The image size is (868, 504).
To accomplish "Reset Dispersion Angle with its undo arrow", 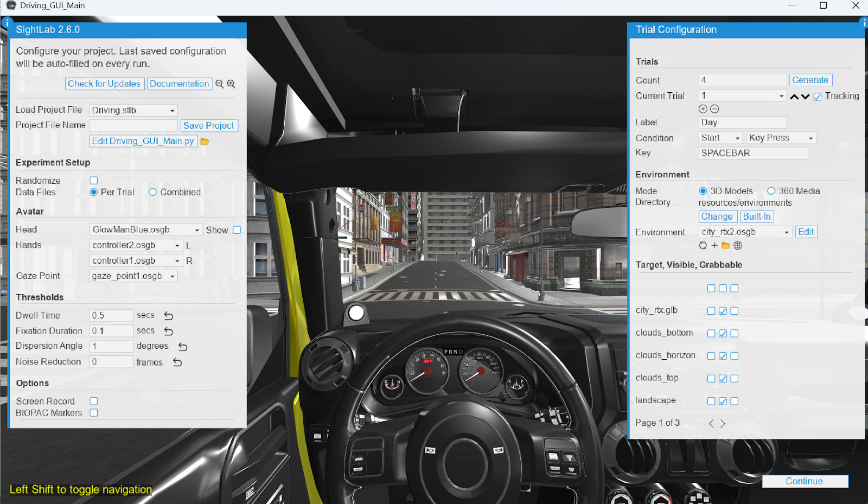I will coord(183,347).
